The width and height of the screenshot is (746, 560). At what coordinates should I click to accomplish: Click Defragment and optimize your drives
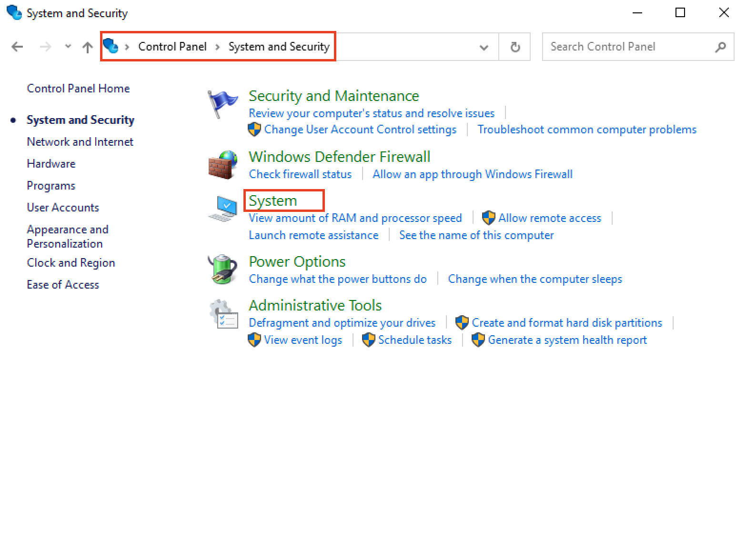342,323
